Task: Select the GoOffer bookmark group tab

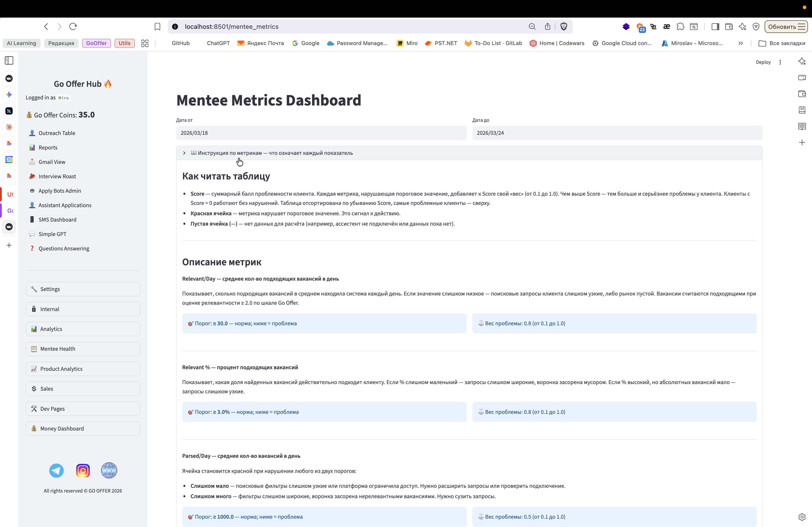Action: (x=96, y=43)
